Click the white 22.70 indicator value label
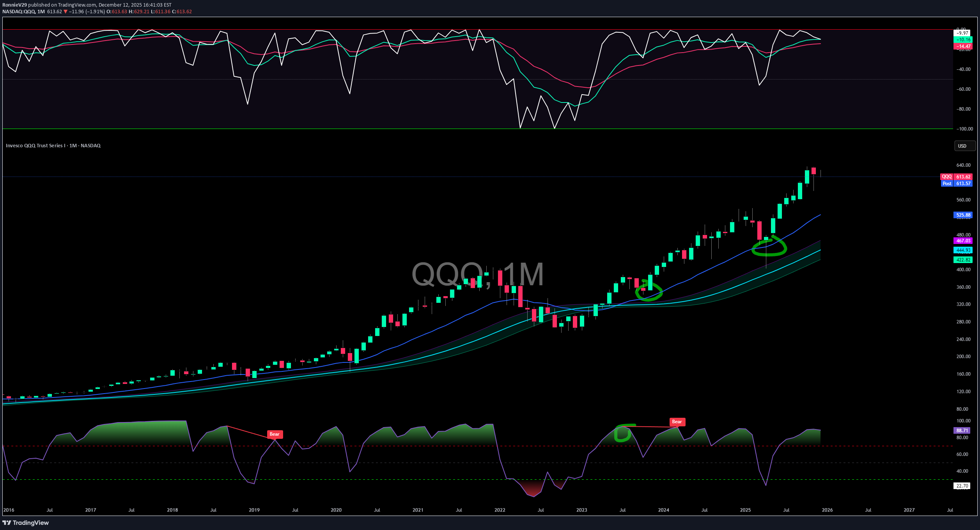The width and height of the screenshot is (980, 530). pos(962,486)
